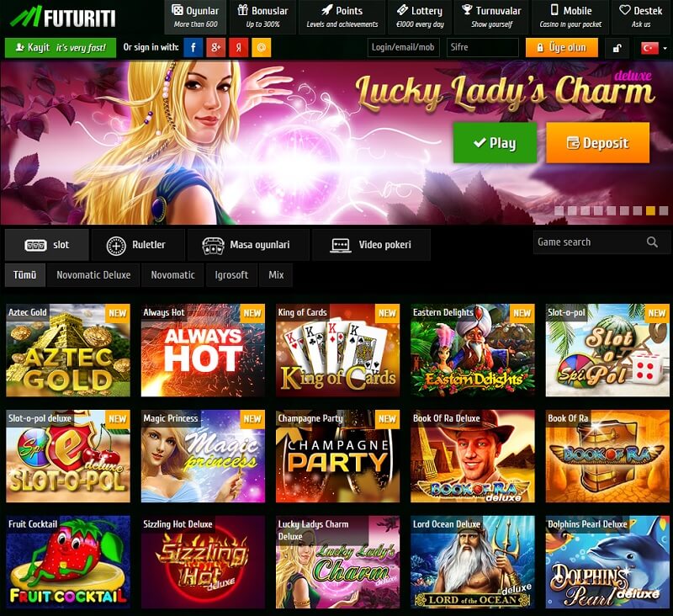Sign in with the orange Mail.ru icon
This screenshot has height=616, width=673.
pos(261,47)
